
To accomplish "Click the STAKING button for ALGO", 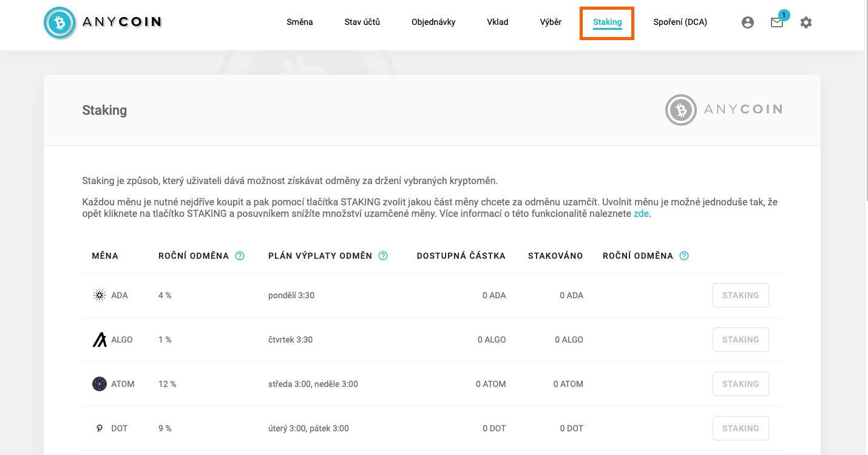I will click(741, 340).
